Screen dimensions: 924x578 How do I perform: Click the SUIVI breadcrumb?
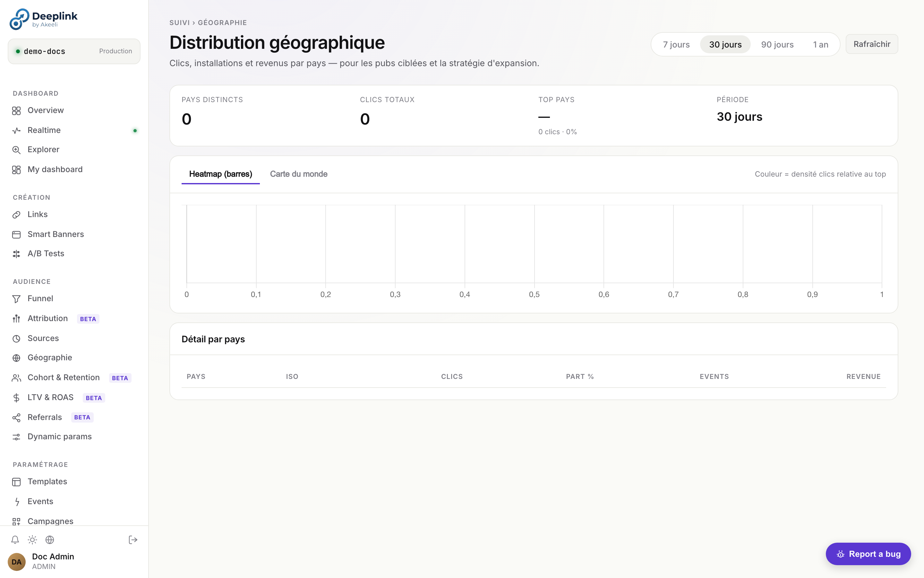tap(179, 22)
